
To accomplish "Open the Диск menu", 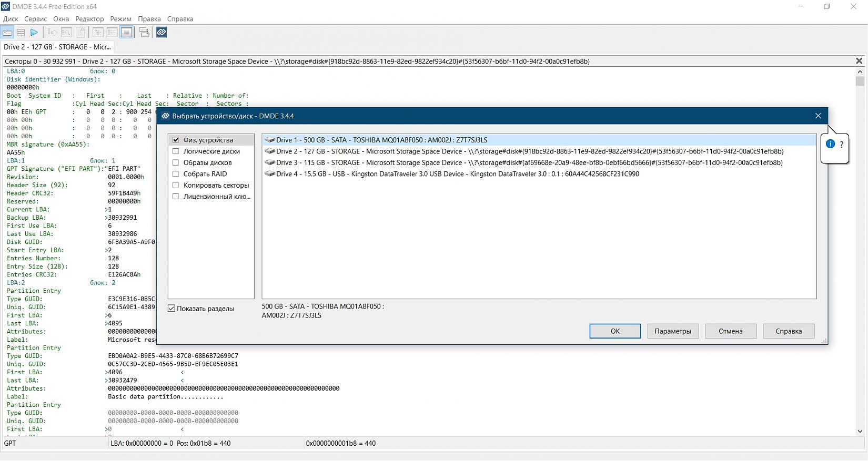I will click(x=11, y=19).
